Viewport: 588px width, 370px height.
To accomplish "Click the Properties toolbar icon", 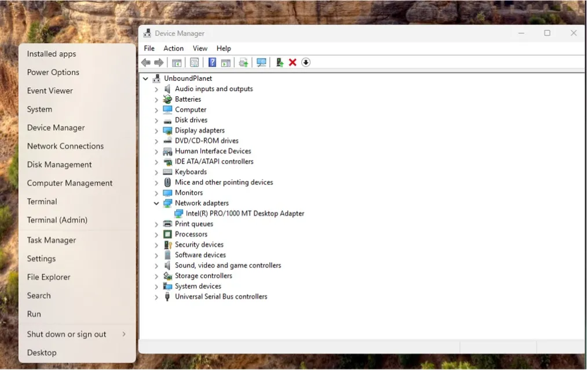I will [194, 63].
